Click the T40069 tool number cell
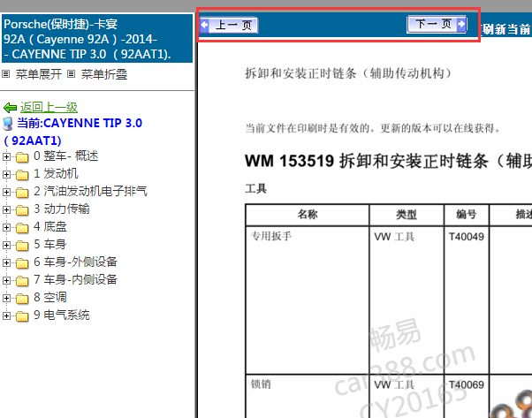 pyautogui.click(x=467, y=397)
